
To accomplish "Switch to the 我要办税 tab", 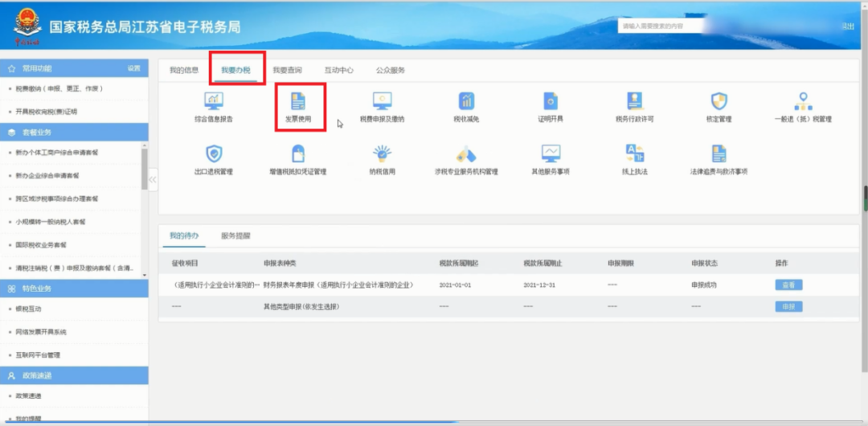I will click(x=235, y=71).
